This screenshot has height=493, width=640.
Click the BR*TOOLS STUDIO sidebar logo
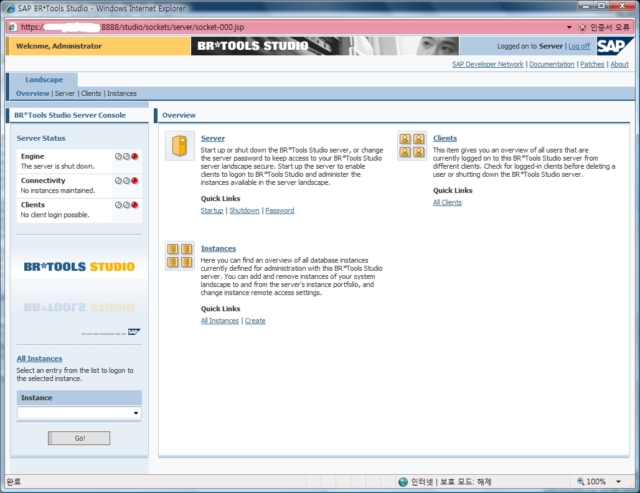(79, 267)
